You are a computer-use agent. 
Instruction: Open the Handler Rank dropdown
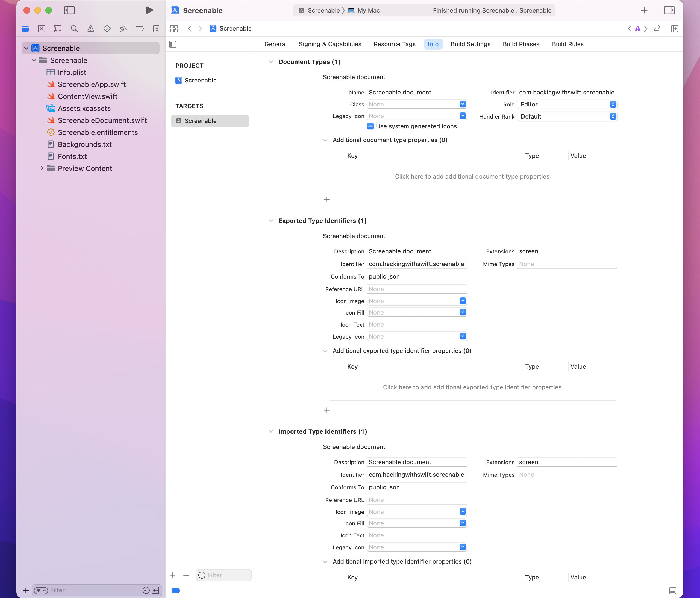pos(613,116)
